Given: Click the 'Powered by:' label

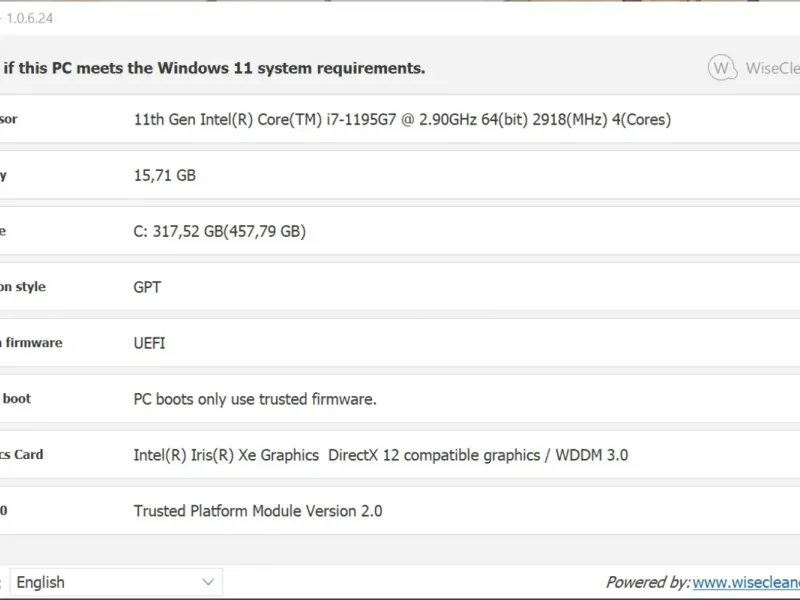Looking at the screenshot, I should pos(647,582).
